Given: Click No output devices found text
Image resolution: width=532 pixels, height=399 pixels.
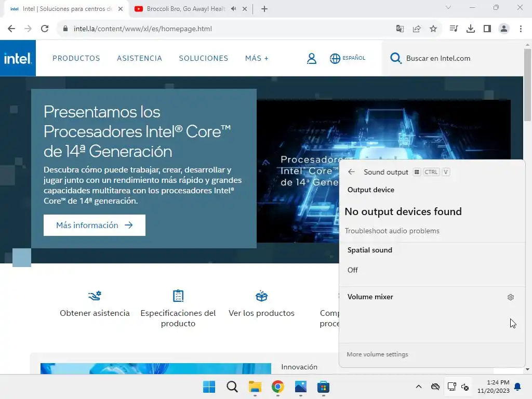Looking at the screenshot, I should tap(403, 211).
